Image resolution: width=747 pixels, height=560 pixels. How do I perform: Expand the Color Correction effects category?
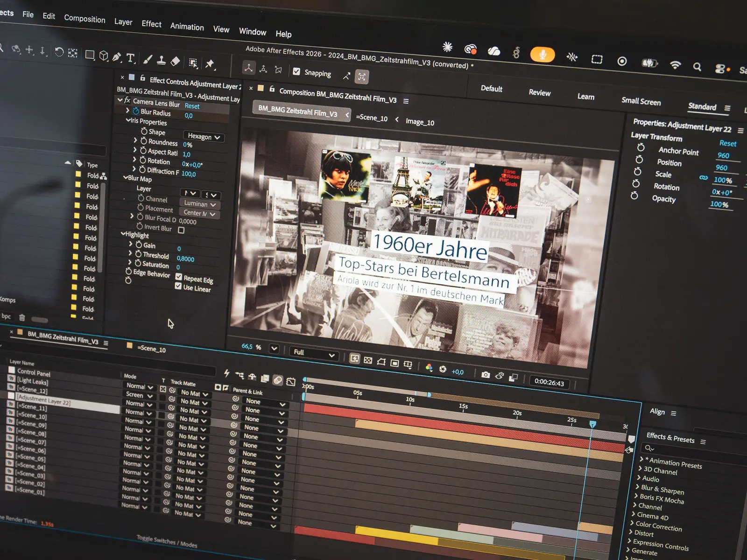pos(632,523)
